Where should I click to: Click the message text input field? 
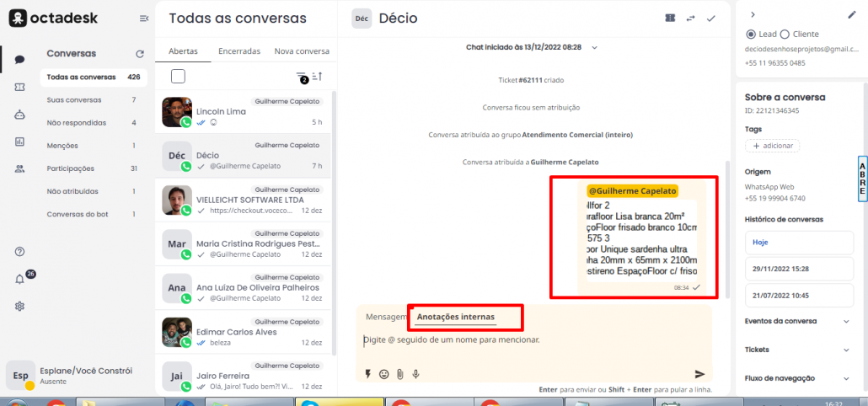coord(531,341)
